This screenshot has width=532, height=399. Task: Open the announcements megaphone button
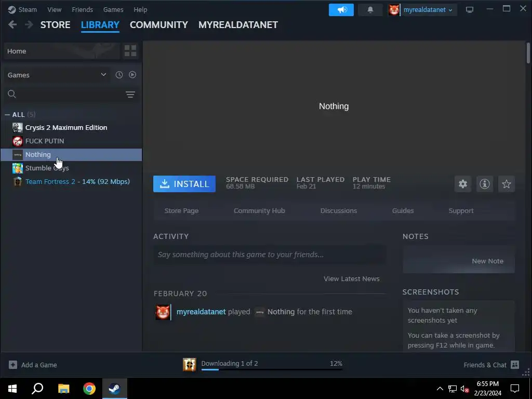click(341, 10)
